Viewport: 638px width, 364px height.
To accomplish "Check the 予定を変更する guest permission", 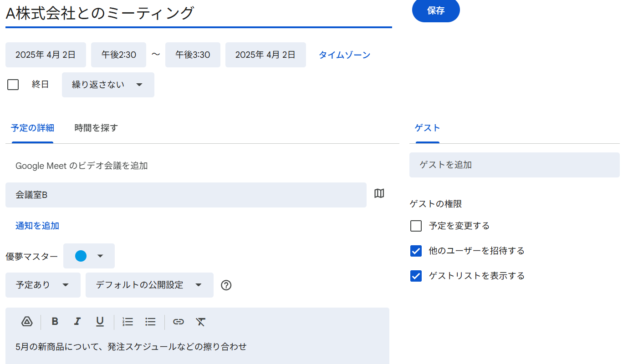I will (416, 226).
